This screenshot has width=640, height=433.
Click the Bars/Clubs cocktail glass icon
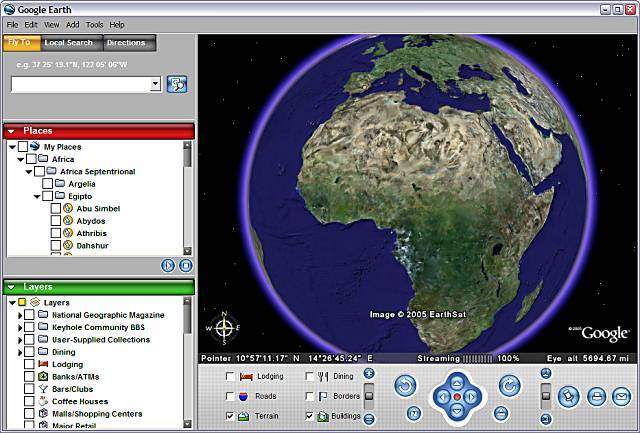click(43, 389)
